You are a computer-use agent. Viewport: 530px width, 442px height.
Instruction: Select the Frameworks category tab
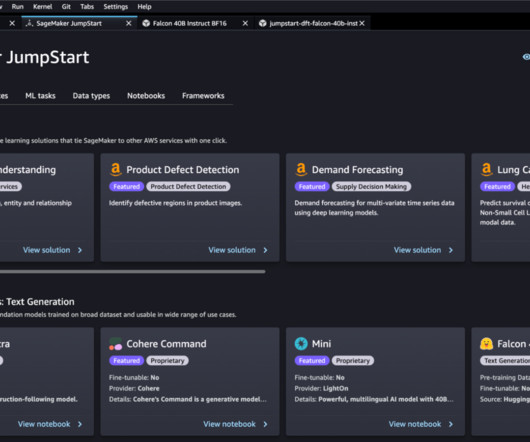203,96
